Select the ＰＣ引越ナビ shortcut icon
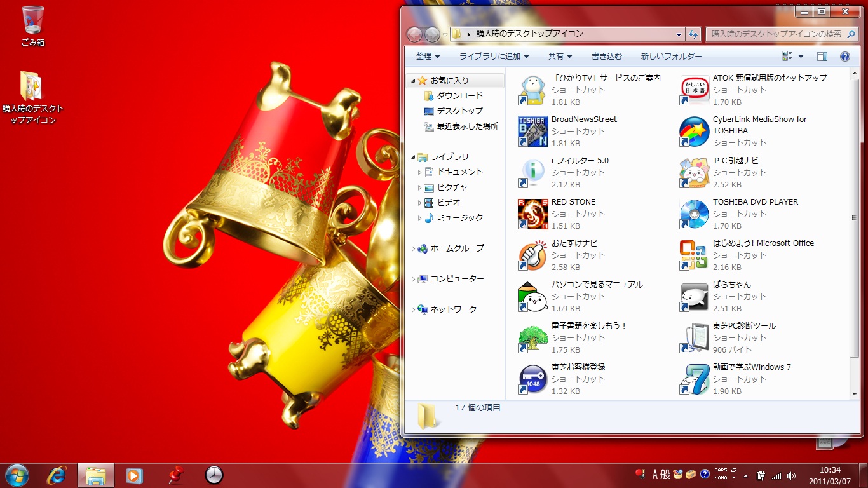Image resolution: width=868 pixels, height=488 pixels. 694,172
